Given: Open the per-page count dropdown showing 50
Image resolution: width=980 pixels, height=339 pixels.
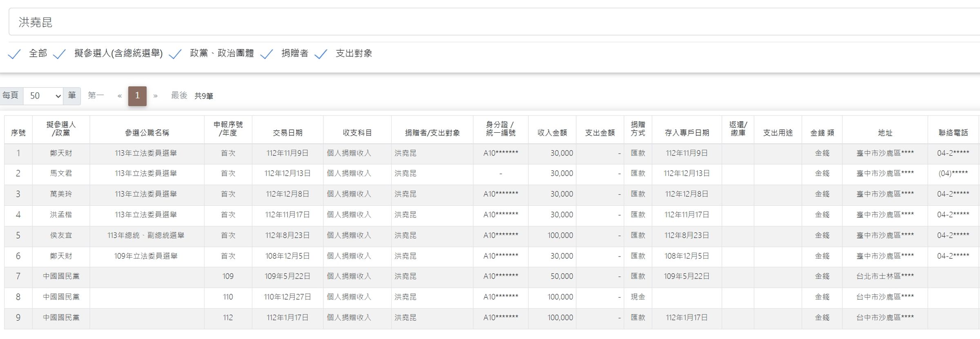Looking at the screenshot, I should point(43,96).
